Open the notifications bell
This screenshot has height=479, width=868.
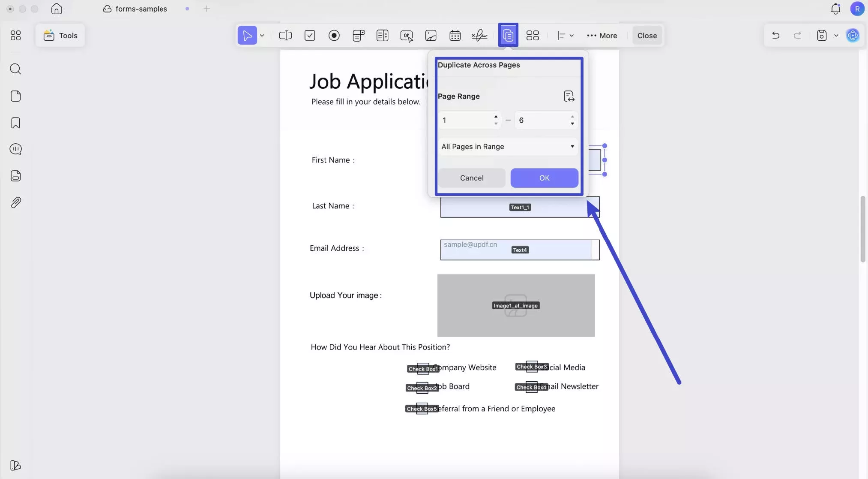[x=835, y=9]
